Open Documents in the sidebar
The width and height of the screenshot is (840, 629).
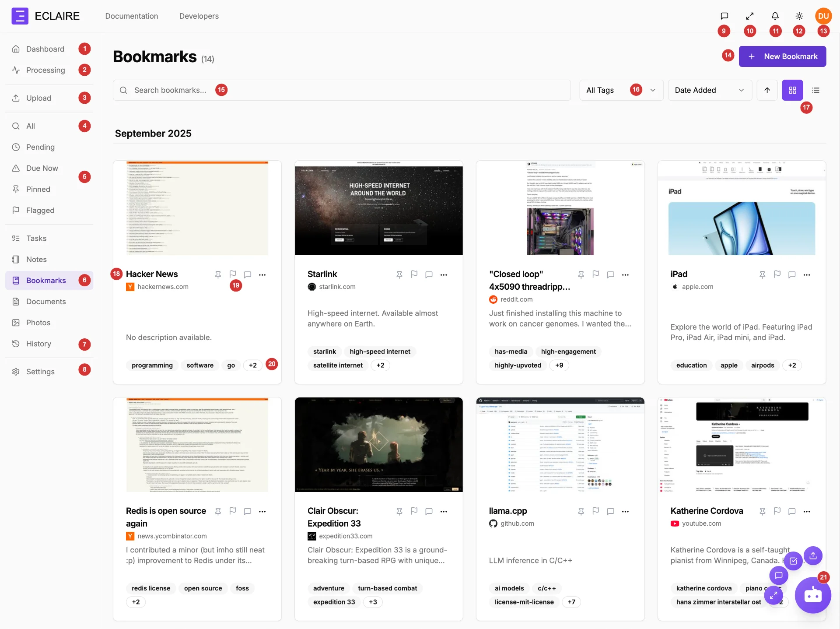[x=46, y=302]
